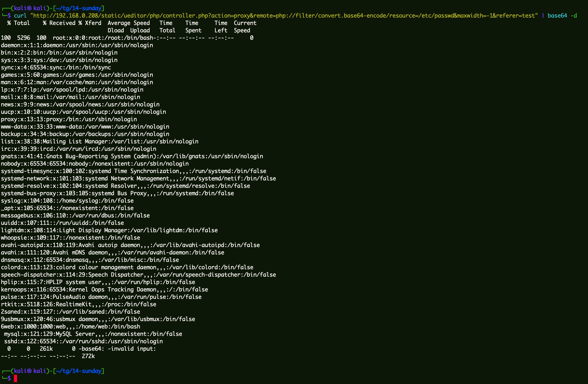Viewport: 588px width, 384px height.
Task: Click the curl command word
Action: pos(20,15)
